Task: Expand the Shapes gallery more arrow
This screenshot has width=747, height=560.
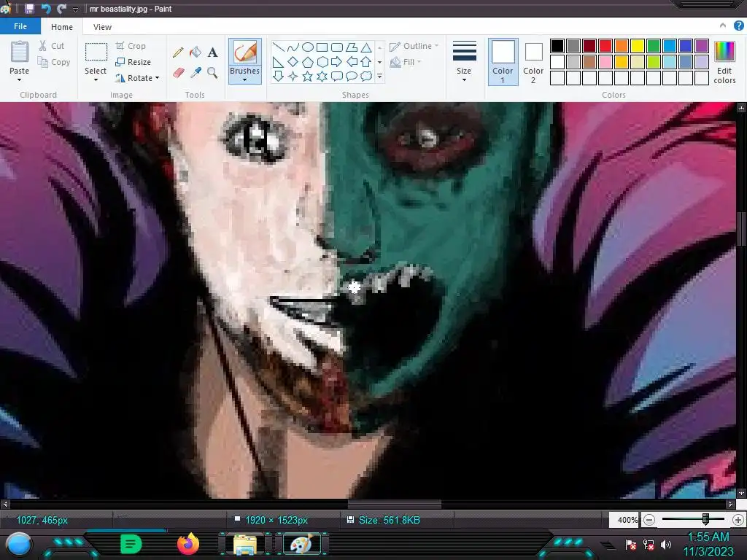Action: pyautogui.click(x=379, y=76)
